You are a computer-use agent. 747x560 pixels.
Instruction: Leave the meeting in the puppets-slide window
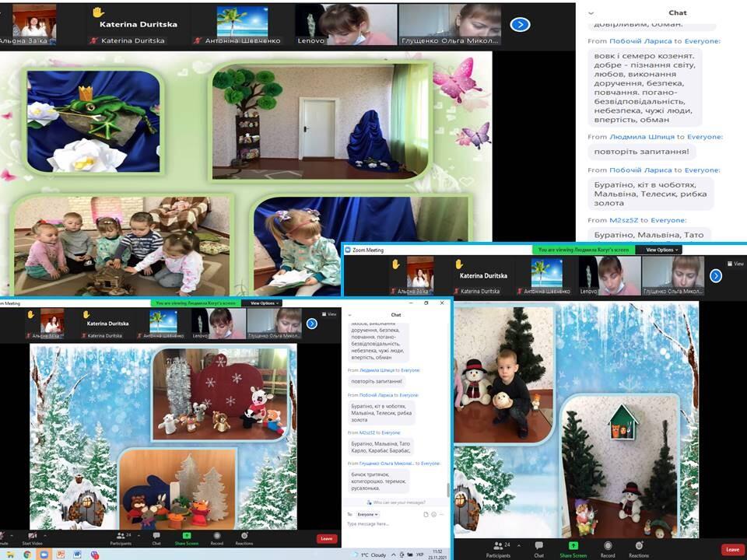point(327,538)
